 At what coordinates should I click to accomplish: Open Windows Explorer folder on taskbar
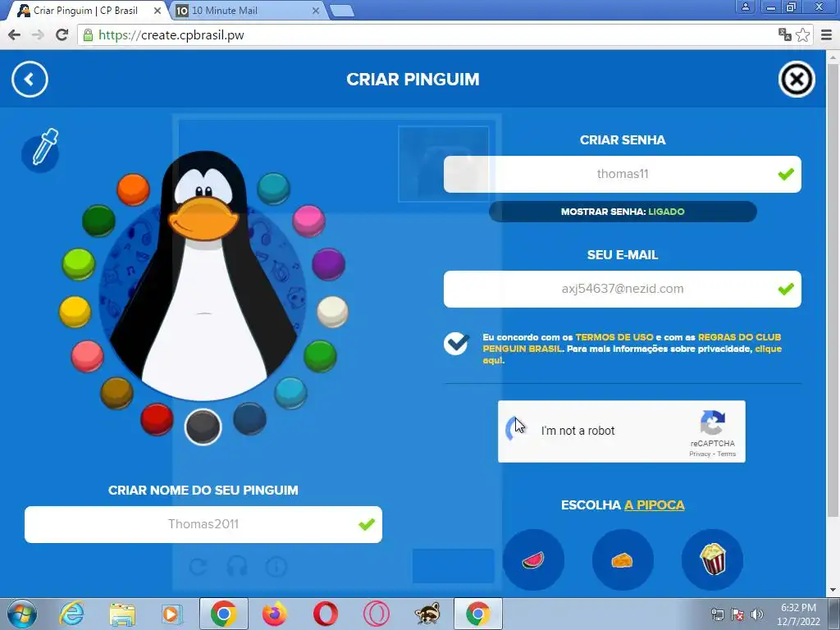(122, 614)
